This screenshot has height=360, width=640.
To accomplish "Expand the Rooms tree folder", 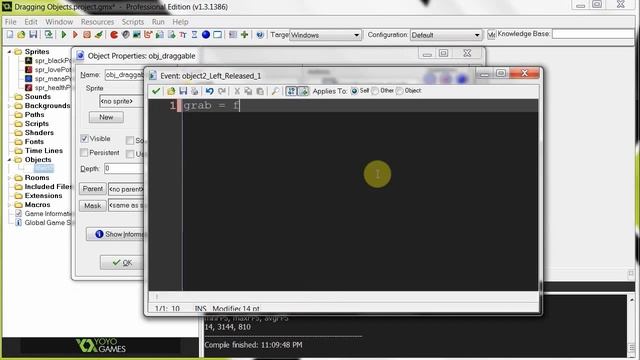I will [x=9, y=178].
